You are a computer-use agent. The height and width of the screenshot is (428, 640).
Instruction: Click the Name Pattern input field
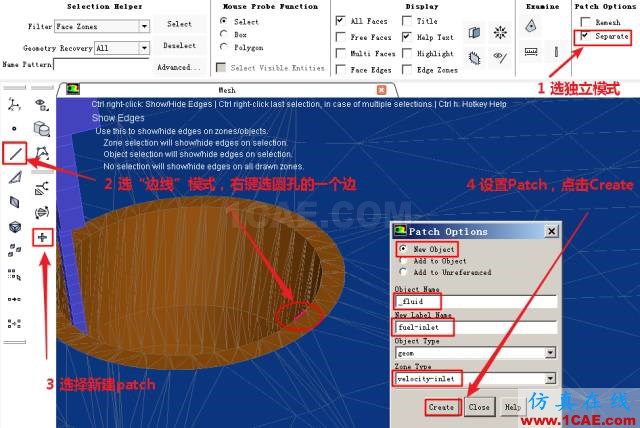[101, 64]
